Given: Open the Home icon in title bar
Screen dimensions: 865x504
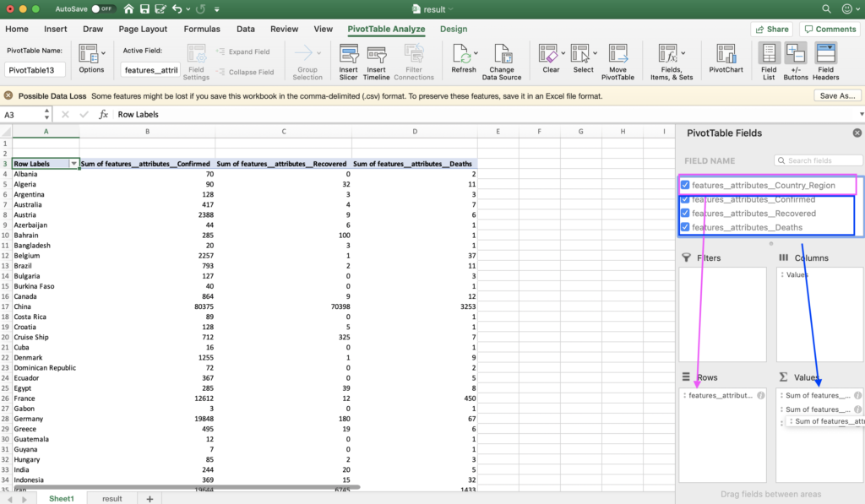Looking at the screenshot, I should pos(128,8).
